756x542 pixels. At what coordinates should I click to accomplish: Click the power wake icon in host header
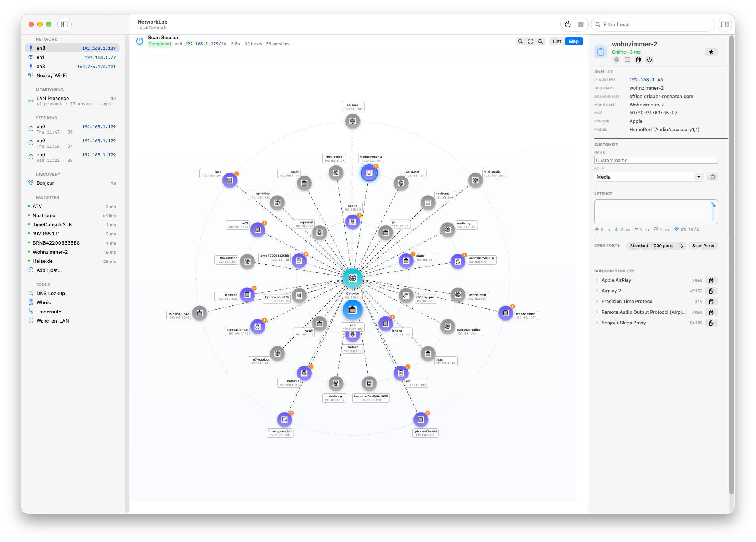pyautogui.click(x=650, y=60)
